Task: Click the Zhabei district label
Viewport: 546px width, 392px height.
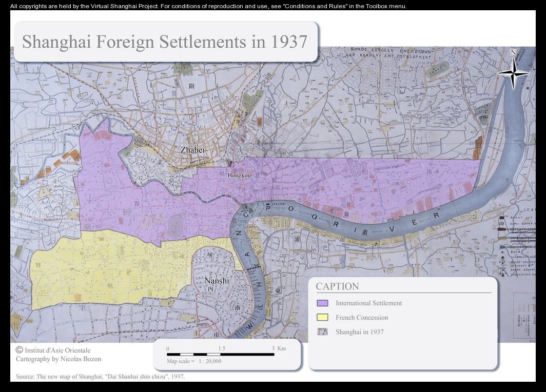Action: pyautogui.click(x=192, y=150)
